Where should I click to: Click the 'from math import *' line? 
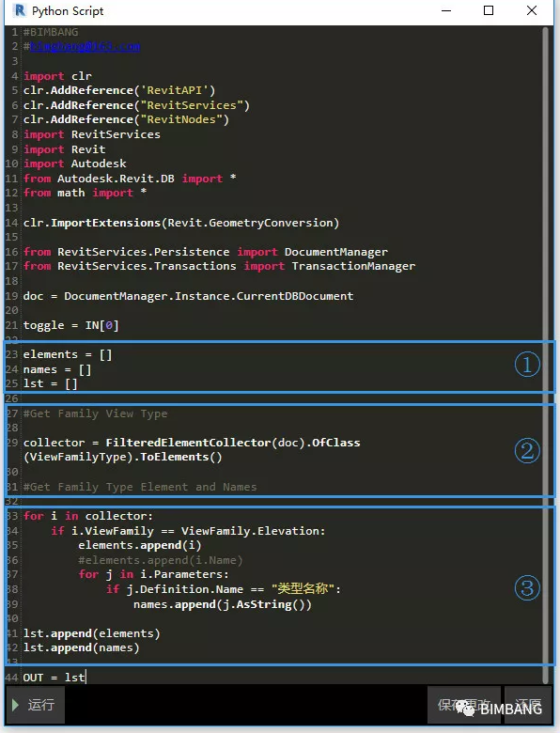pyautogui.click(x=86, y=193)
